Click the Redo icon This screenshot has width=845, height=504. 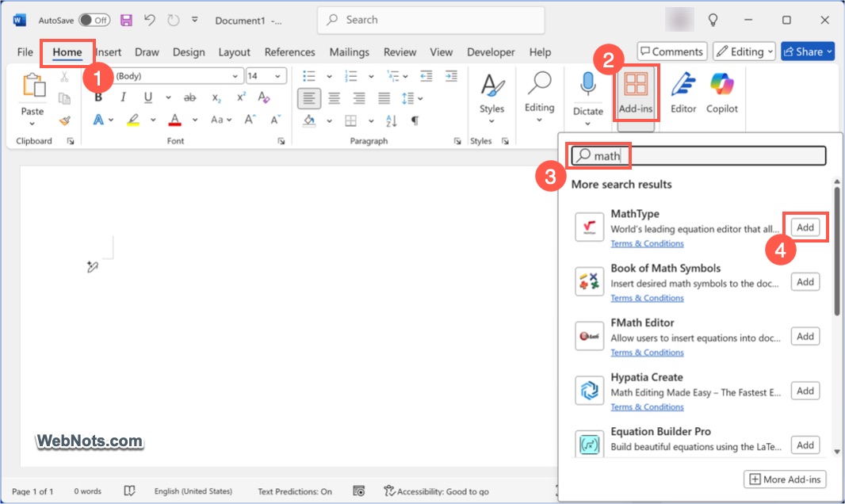(173, 21)
